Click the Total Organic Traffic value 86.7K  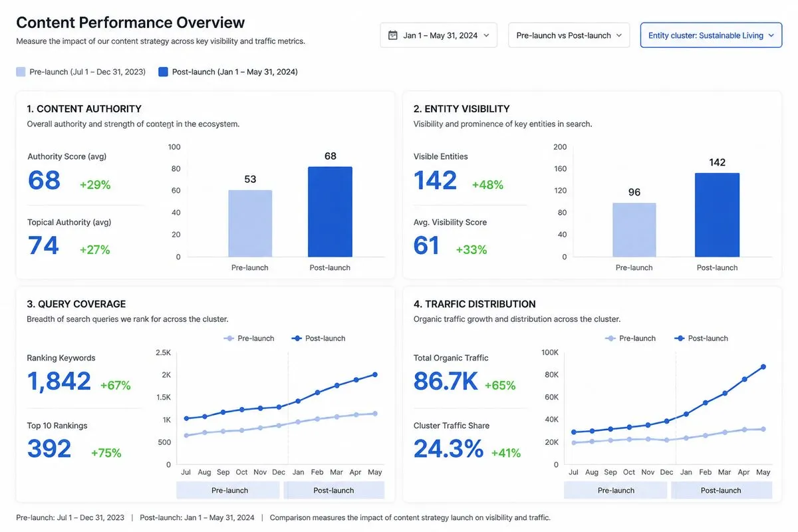pyautogui.click(x=446, y=381)
